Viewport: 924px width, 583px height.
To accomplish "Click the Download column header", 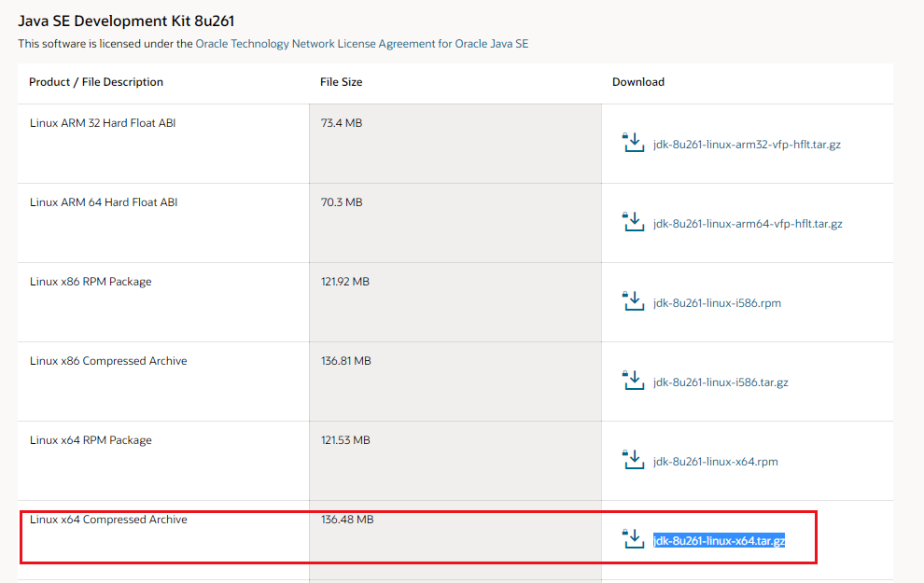I will (x=638, y=82).
